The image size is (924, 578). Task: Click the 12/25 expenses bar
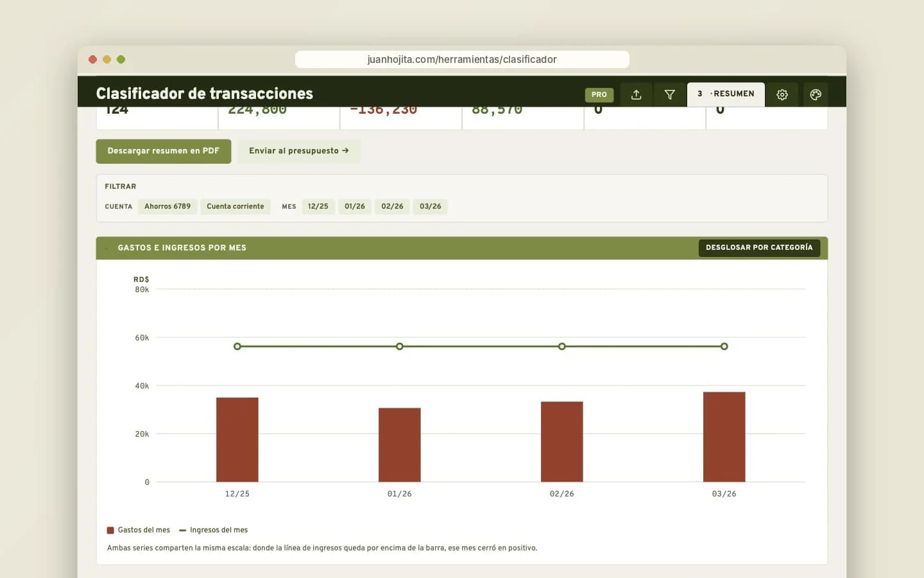[x=237, y=440]
